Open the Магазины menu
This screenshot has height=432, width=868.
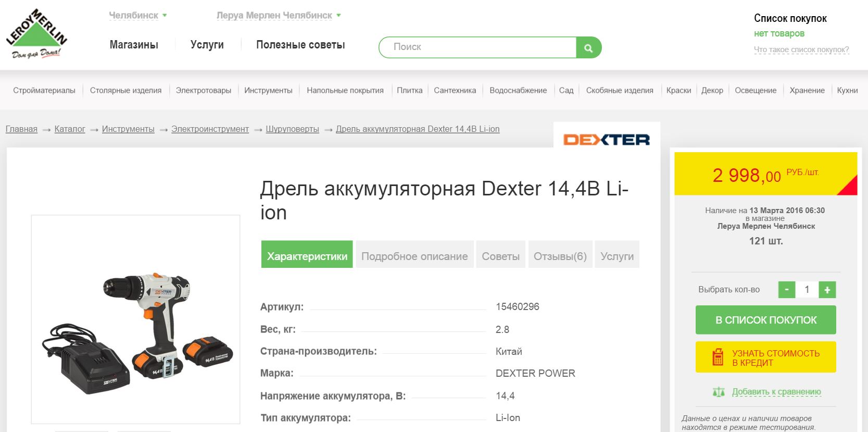134,45
